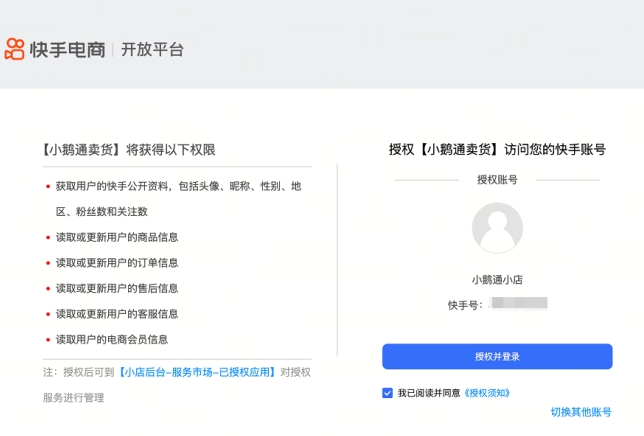Select the 读取或更新用户的售后信息 permission item
This screenshot has width=644, height=436.
[117, 288]
